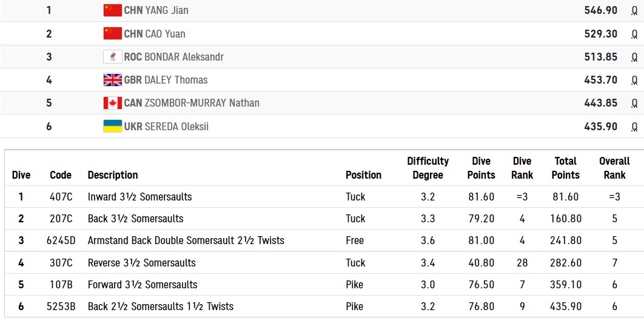Open athlete link YANG Jian
The image size is (644, 318).
166,10
